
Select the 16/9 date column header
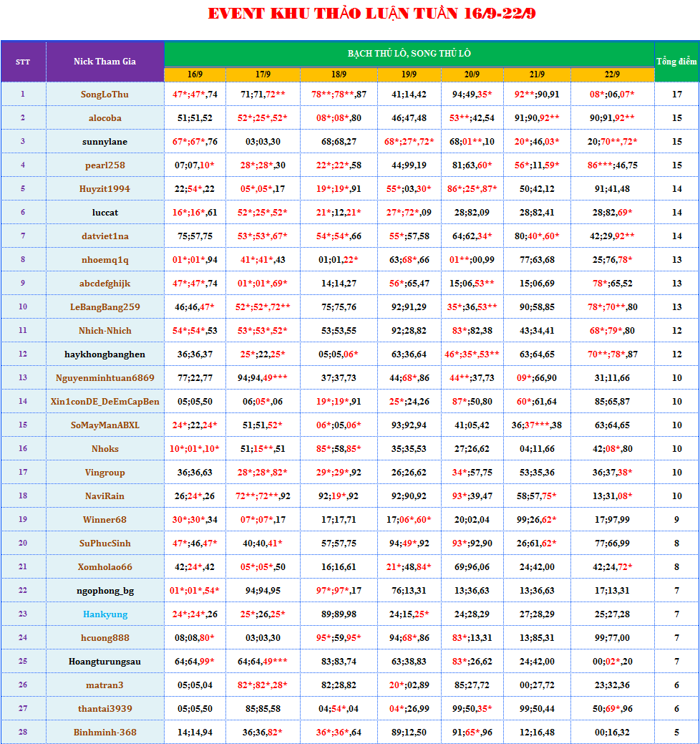(195, 74)
